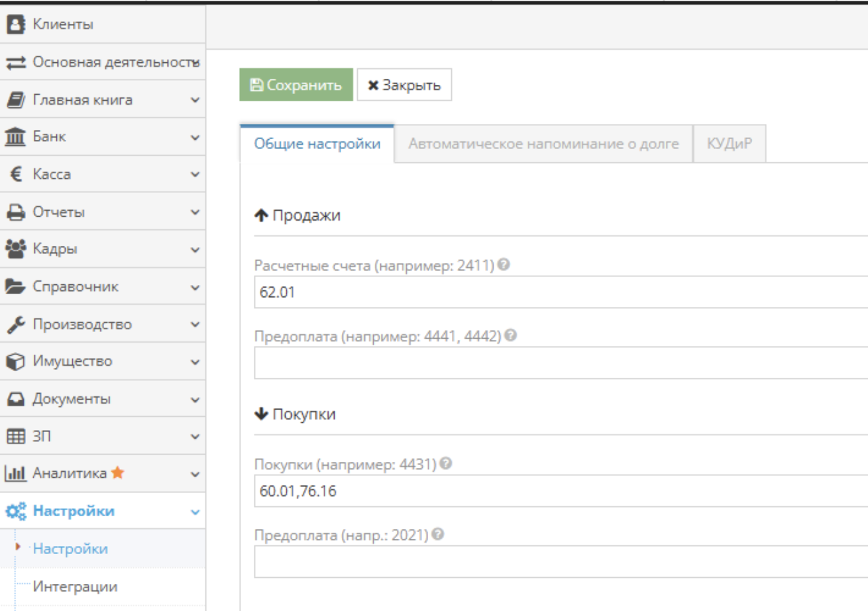This screenshot has width=868, height=611.
Task: Open Интеграции submenu item
Action: [76, 587]
